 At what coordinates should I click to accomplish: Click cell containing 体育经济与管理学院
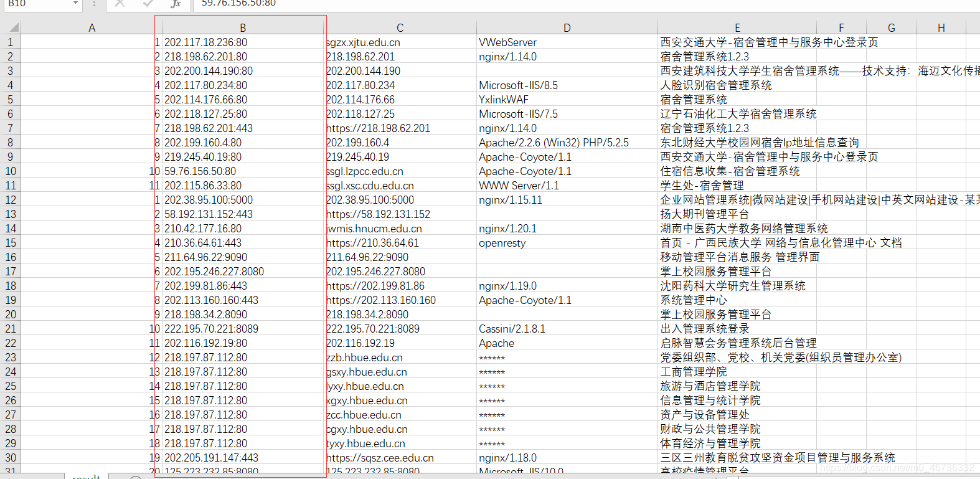coord(737,443)
